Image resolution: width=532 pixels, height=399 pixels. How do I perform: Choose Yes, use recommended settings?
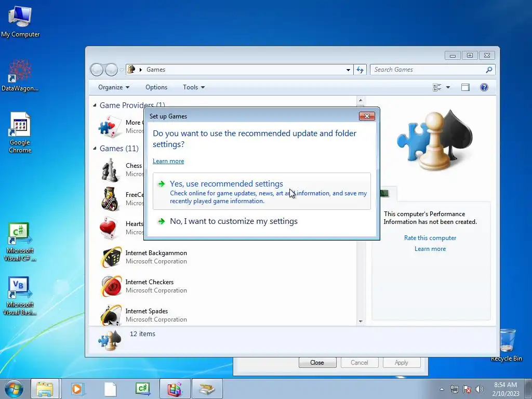click(262, 191)
